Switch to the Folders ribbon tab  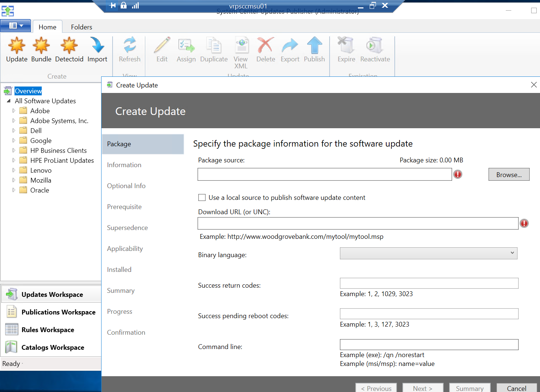(x=82, y=27)
